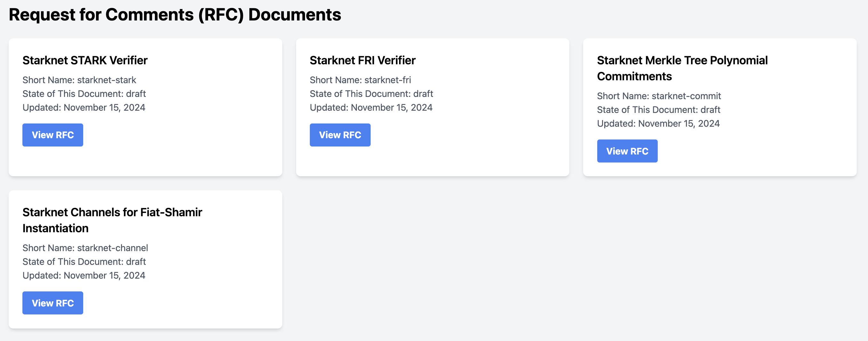Click View RFC under Merkle Tree Polynomial Commitments

point(627,151)
